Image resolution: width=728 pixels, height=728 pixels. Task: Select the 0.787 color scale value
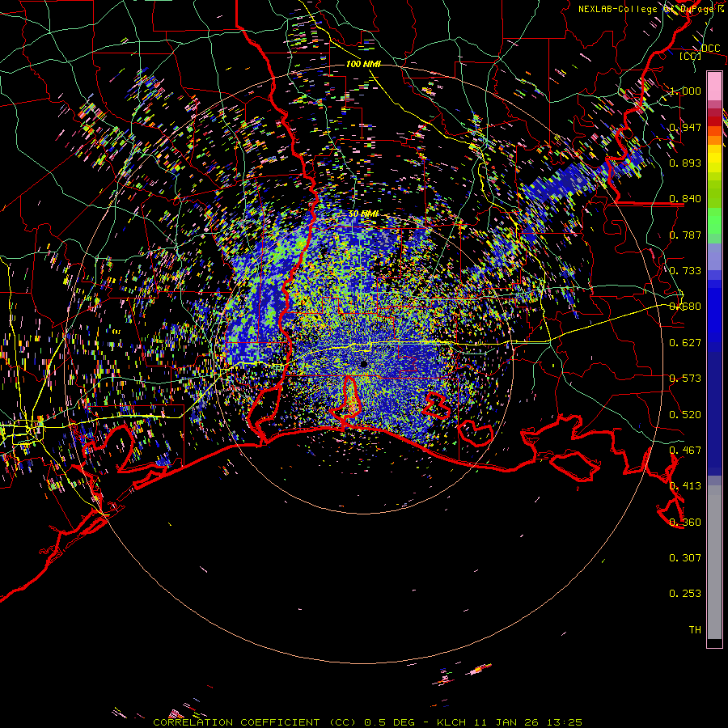[x=685, y=235]
